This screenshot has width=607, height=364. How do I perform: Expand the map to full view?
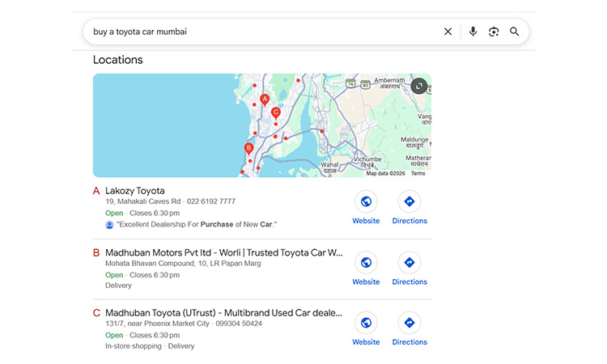pyautogui.click(x=419, y=86)
